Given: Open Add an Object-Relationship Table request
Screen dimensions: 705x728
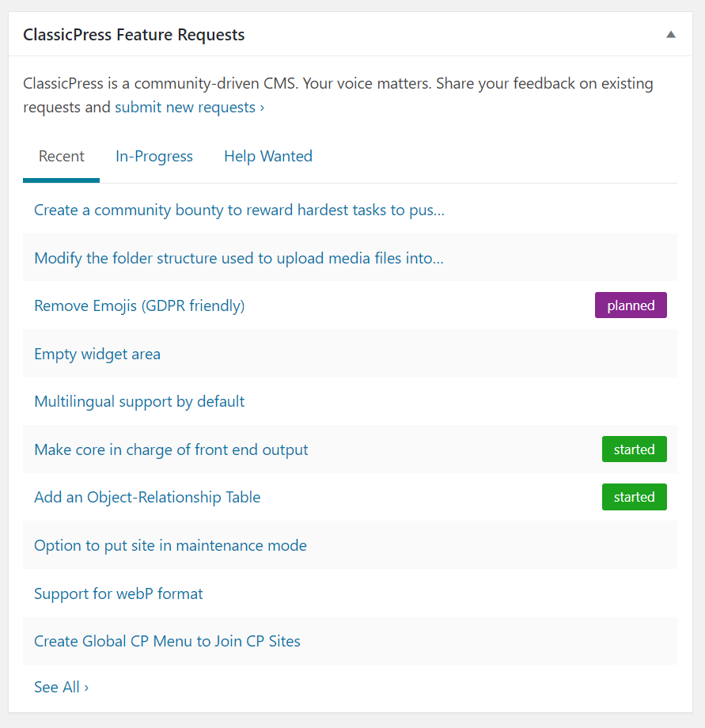Looking at the screenshot, I should [147, 497].
